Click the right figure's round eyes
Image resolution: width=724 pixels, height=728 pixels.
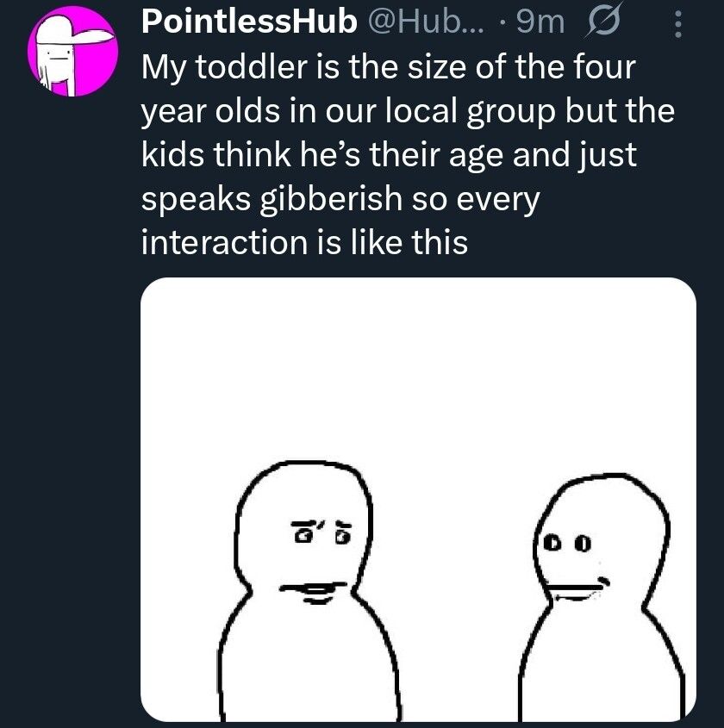(x=568, y=544)
